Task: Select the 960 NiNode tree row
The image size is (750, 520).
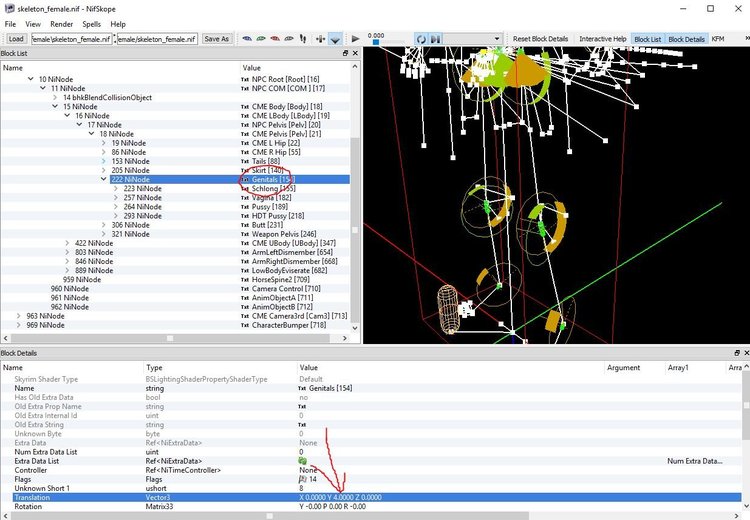Action: point(175,288)
